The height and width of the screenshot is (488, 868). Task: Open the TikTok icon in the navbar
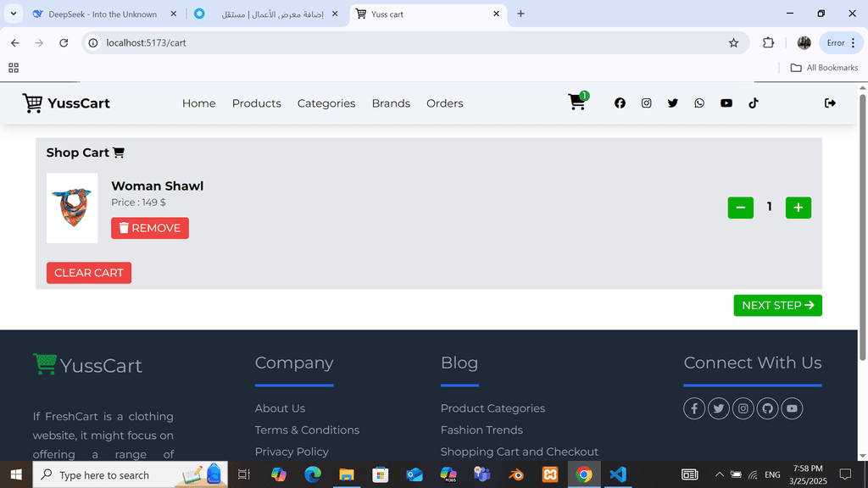[x=754, y=103]
